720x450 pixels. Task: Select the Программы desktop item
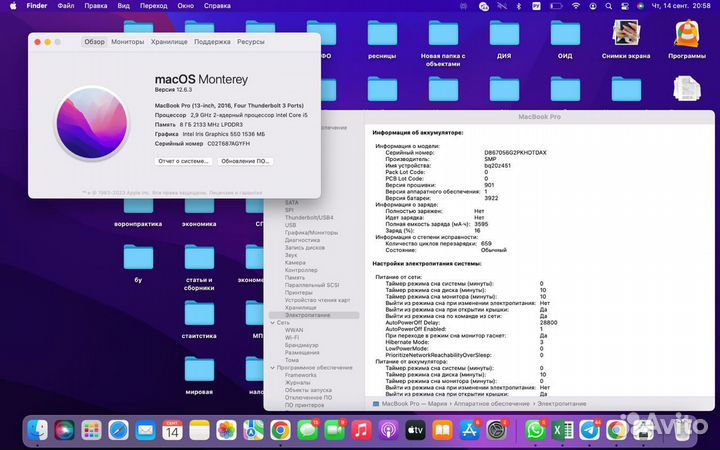point(687,39)
